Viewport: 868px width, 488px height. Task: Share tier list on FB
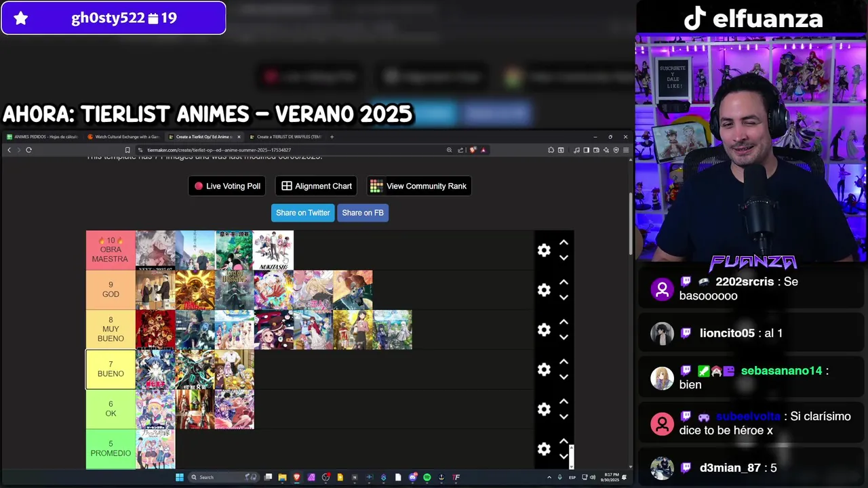(363, 213)
